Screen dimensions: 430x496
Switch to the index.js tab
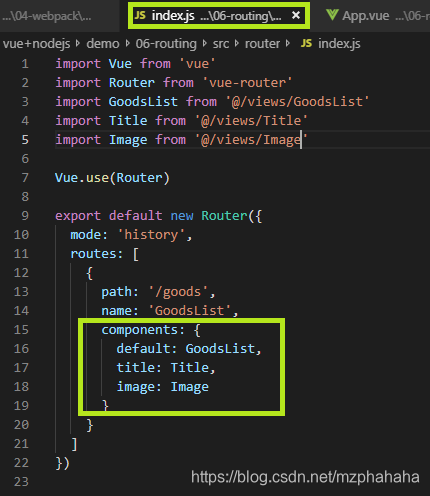219,16
